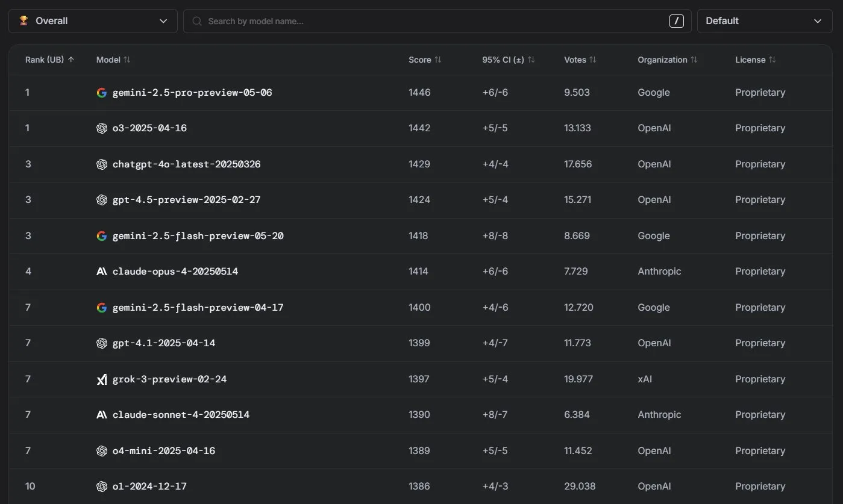Open model gpt-4.1-2025-04-14
Screen dimensions: 843x504
click(164, 343)
